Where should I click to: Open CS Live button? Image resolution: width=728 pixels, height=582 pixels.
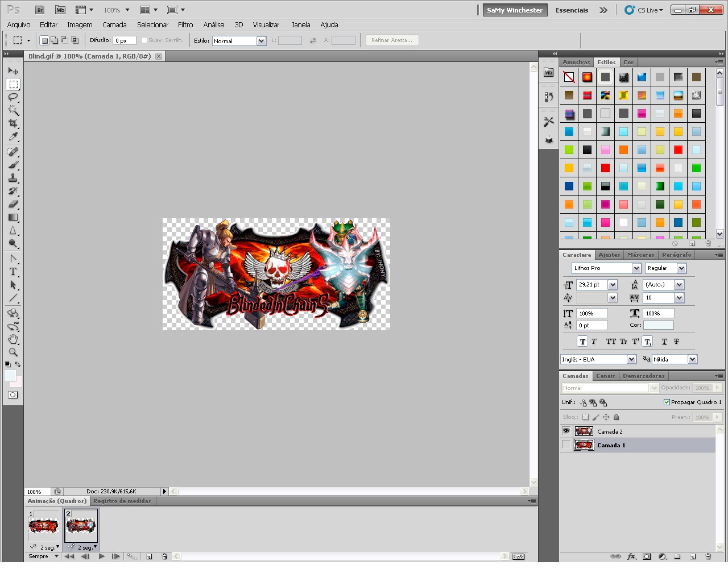point(644,10)
